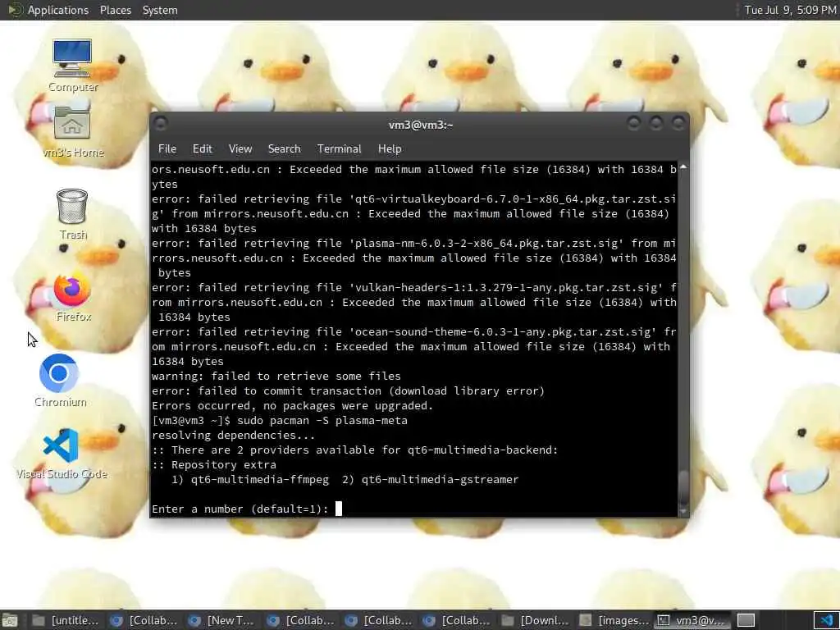Open the terminal window menu icon left of title
Viewport: 840px width, 630px height.
[x=160, y=125]
